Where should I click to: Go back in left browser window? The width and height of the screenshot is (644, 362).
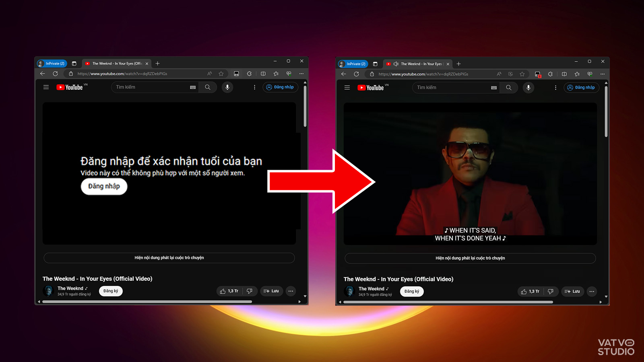(43, 74)
